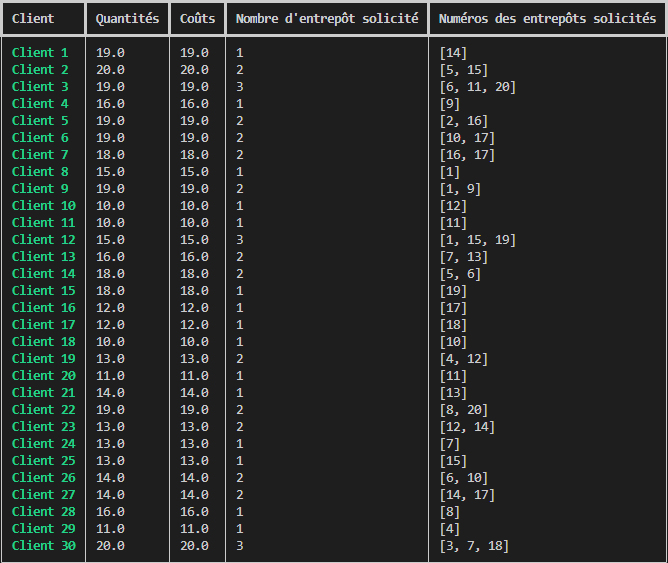Click the Coûts value for Client 8

[x=194, y=172]
